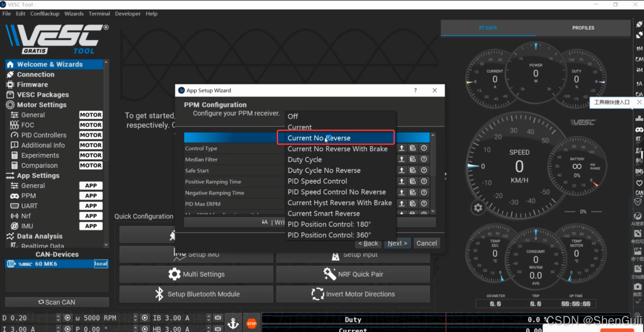The height and width of the screenshot is (332, 644).
Task: Click speed gauge settings gear icon
Action: [x=478, y=208]
